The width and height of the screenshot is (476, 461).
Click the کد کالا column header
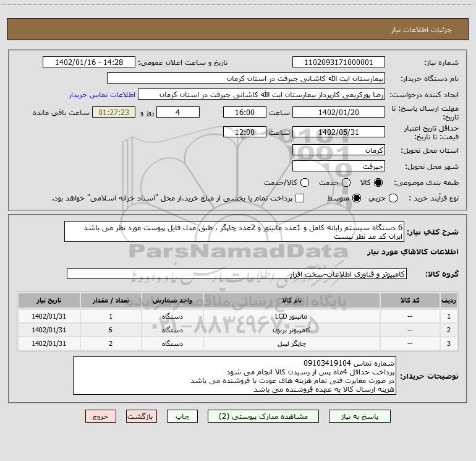(x=410, y=300)
